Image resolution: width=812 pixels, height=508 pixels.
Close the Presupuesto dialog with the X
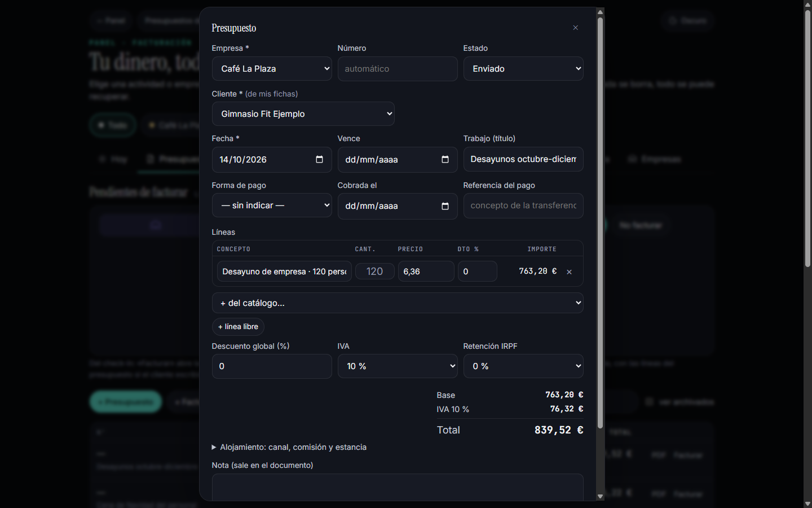(575, 28)
